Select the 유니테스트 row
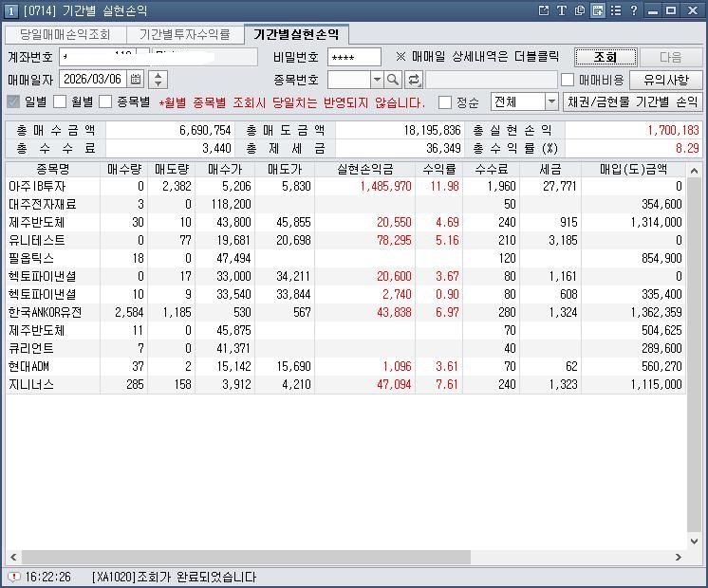 (345, 240)
